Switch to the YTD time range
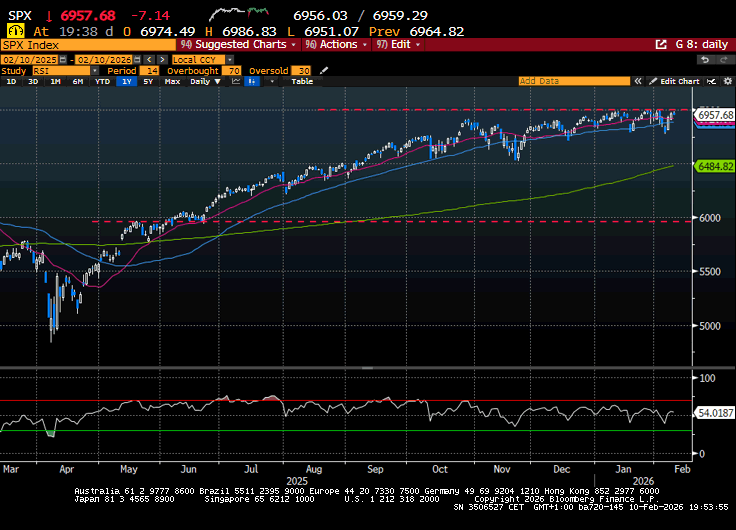736x530 pixels. coord(102,81)
